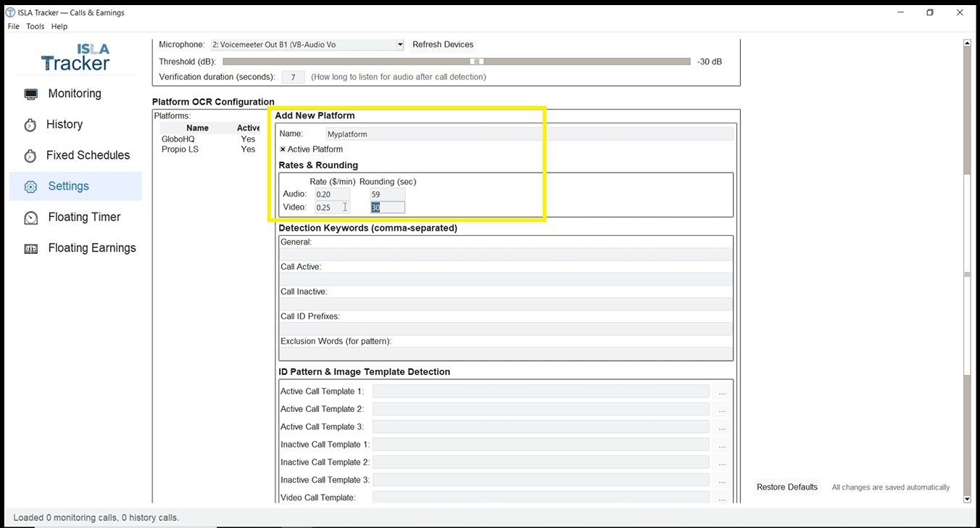Image resolution: width=980 pixels, height=528 pixels.
Task: Click the platform Name input field
Action: 529,134
